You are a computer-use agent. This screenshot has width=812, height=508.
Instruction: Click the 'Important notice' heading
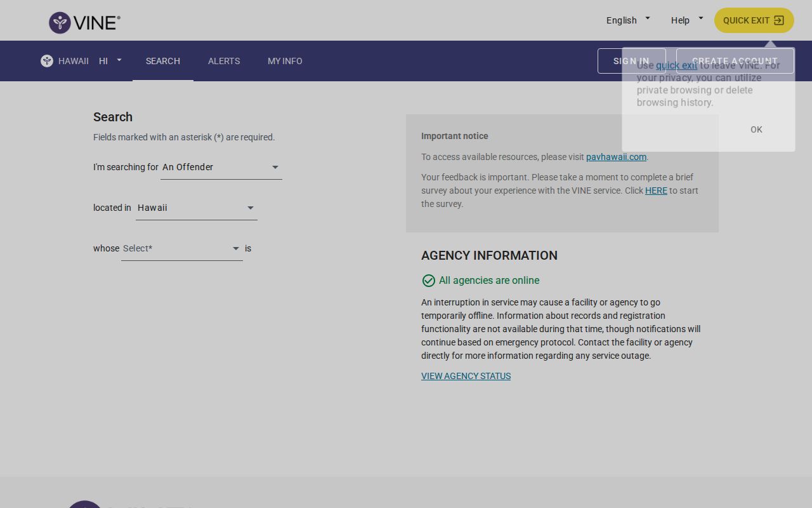point(455,136)
